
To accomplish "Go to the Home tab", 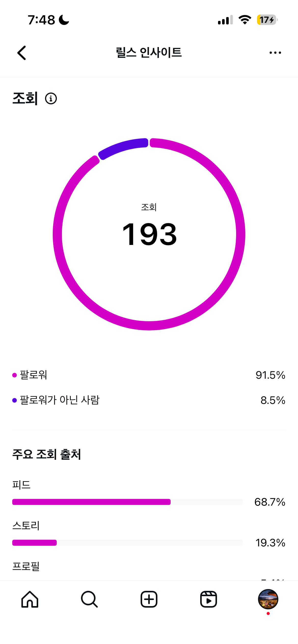I will tap(30, 599).
